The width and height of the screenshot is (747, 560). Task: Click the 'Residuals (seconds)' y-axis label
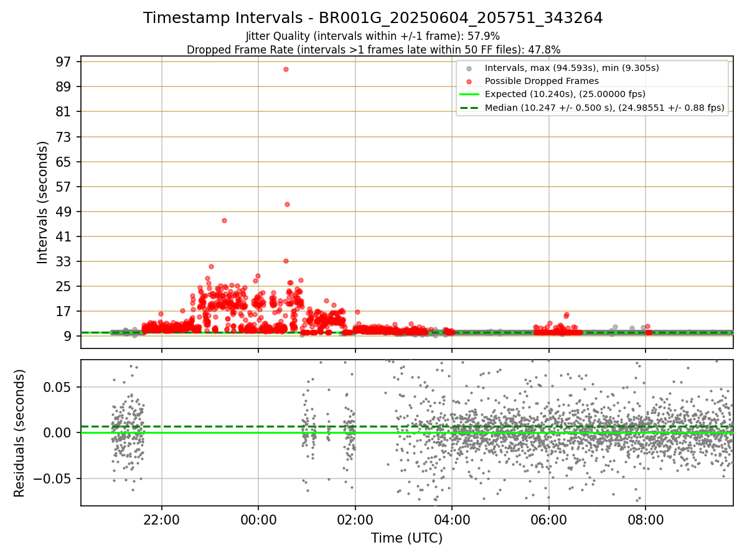coord(19,433)
